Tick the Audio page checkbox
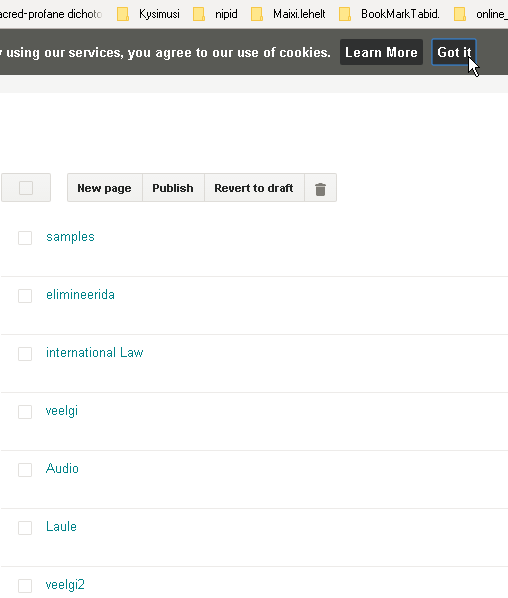The height and width of the screenshot is (598, 508). point(25,469)
